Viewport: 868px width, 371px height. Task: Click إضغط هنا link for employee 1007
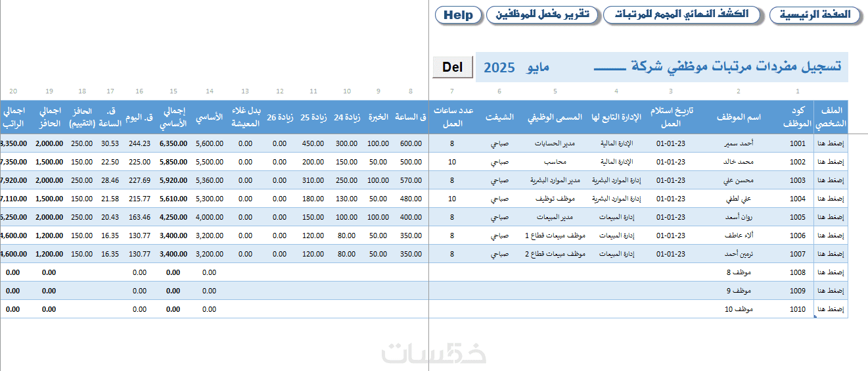(x=831, y=254)
